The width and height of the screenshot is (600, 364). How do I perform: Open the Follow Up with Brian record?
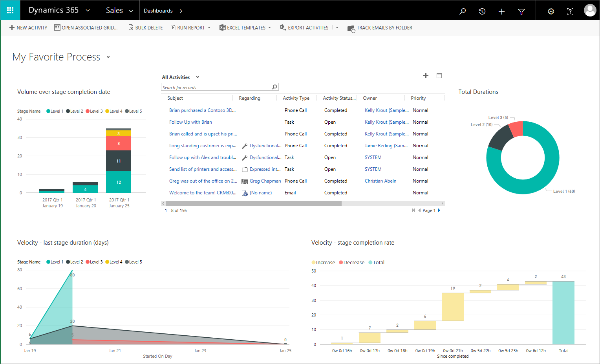coord(190,122)
